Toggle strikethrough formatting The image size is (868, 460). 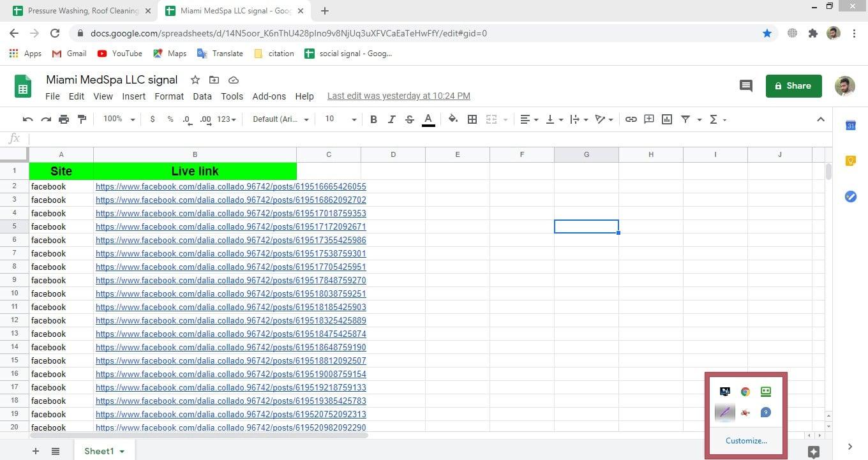410,119
